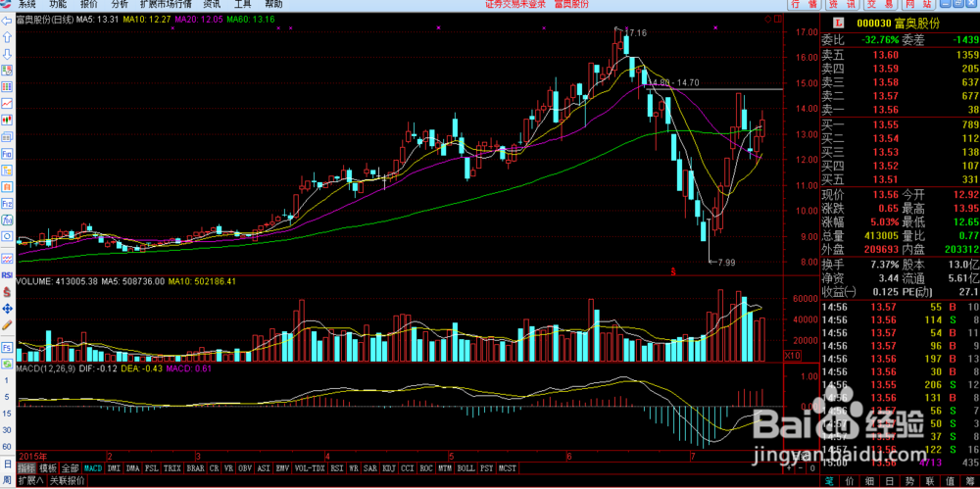Switch to weekly 周 period

6,479
